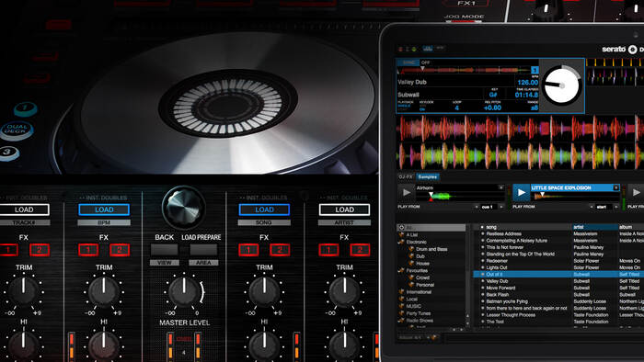The width and height of the screenshot is (644, 362).
Task: Click the crate icon beside House
Action: coord(411,263)
